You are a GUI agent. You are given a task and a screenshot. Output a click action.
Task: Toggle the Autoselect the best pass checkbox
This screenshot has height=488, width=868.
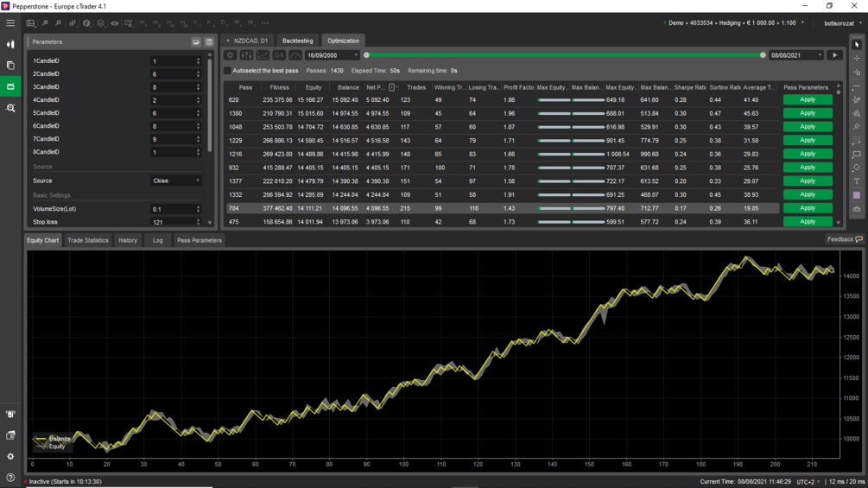pyautogui.click(x=227, y=71)
